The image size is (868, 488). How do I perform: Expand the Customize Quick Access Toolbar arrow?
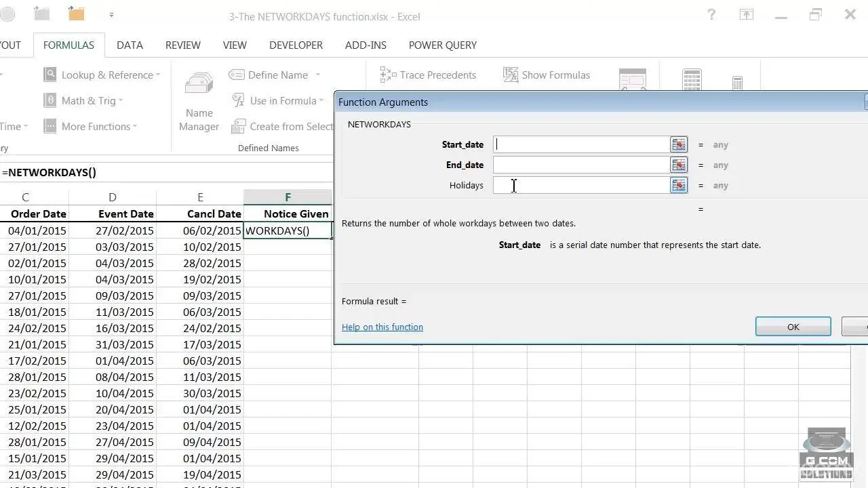(111, 14)
